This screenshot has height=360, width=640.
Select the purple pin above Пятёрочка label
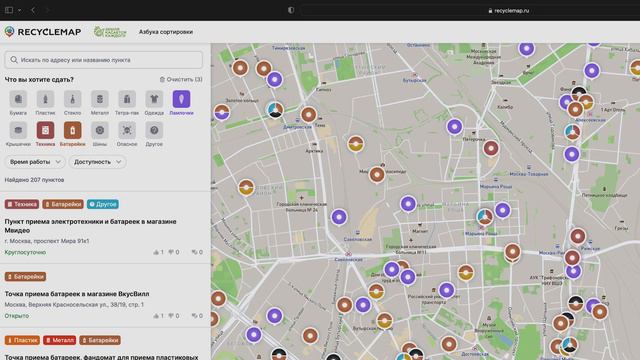click(454, 127)
